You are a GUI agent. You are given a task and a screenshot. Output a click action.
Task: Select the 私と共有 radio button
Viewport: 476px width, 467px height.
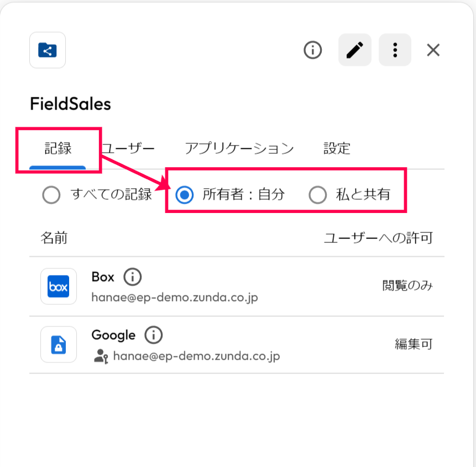tap(317, 195)
